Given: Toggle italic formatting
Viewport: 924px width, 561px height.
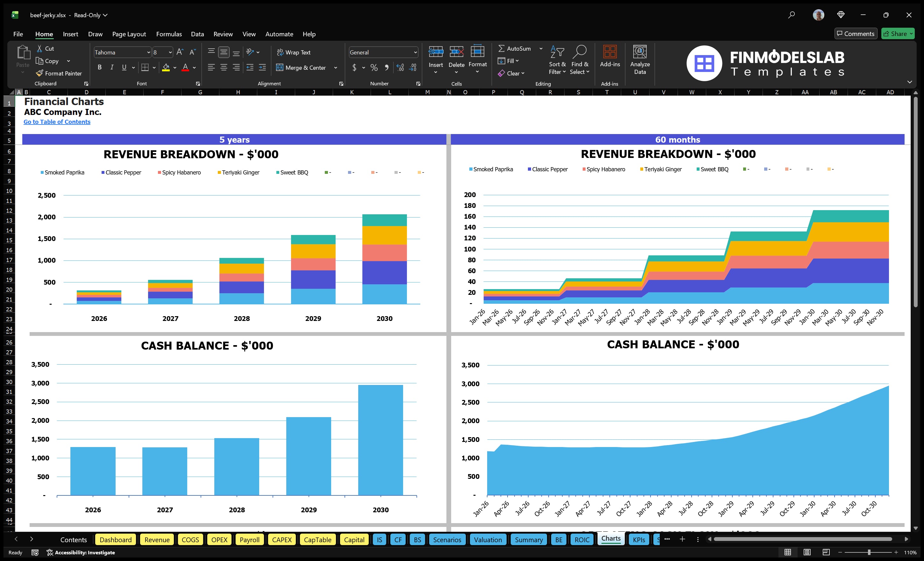Looking at the screenshot, I should tap(111, 67).
